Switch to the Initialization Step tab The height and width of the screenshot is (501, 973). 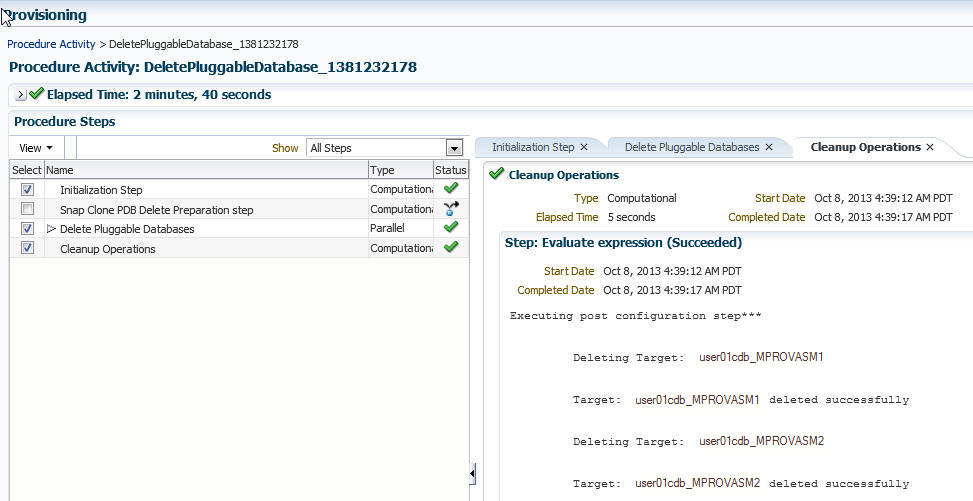point(533,147)
